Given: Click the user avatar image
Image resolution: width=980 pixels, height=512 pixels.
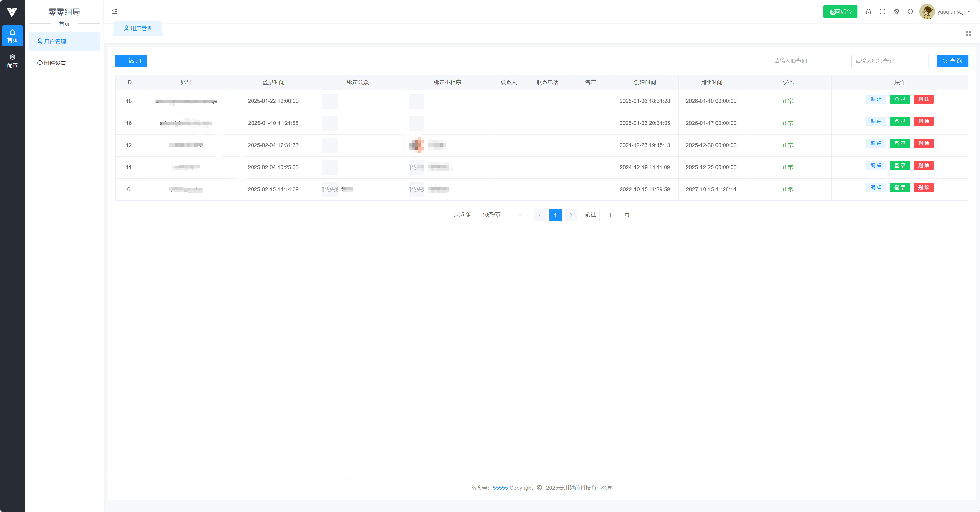Looking at the screenshot, I should (x=927, y=12).
